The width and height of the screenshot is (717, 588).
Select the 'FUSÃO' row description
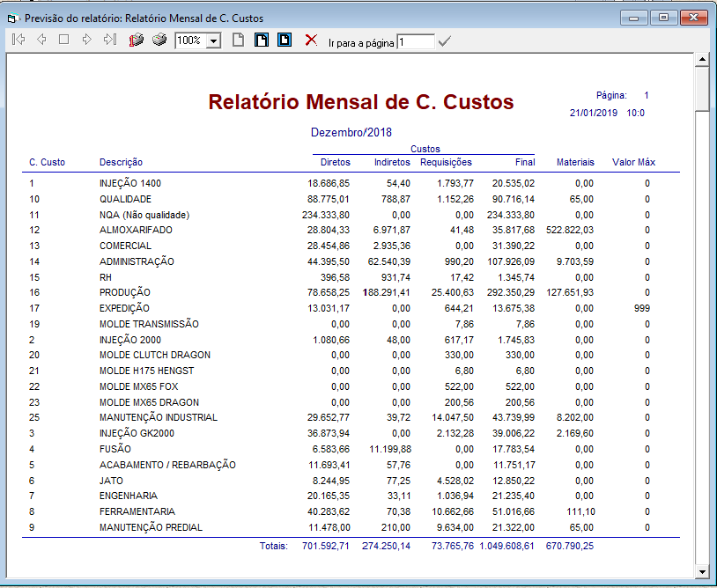coord(115,449)
